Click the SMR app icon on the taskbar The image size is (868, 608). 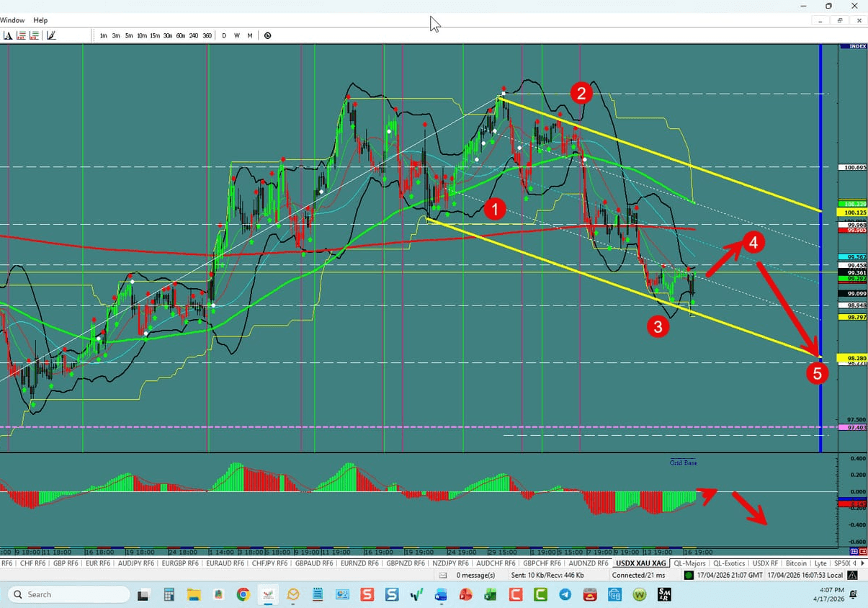coord(663,594)
